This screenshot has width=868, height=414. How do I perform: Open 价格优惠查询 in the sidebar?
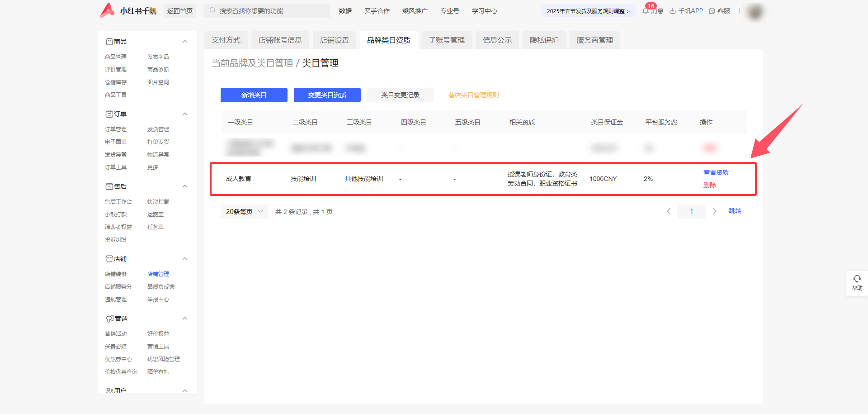(x=121, y=372)
